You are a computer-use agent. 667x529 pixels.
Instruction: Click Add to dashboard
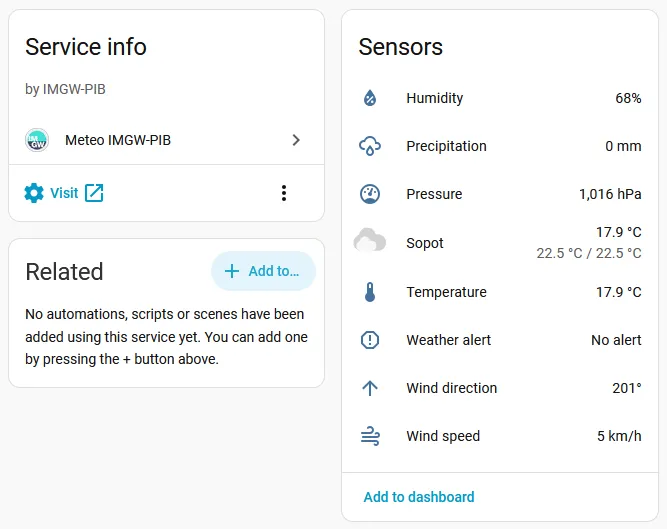(419, 497)
